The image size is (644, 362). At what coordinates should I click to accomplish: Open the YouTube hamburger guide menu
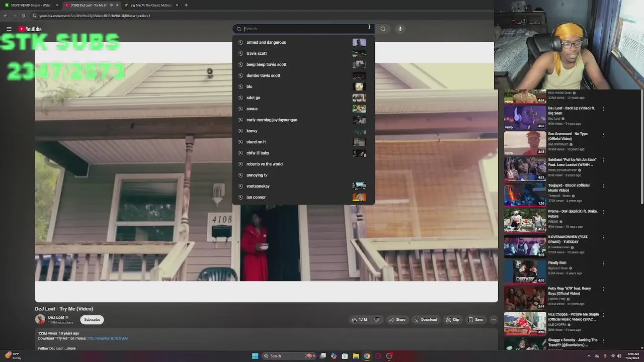9,29
